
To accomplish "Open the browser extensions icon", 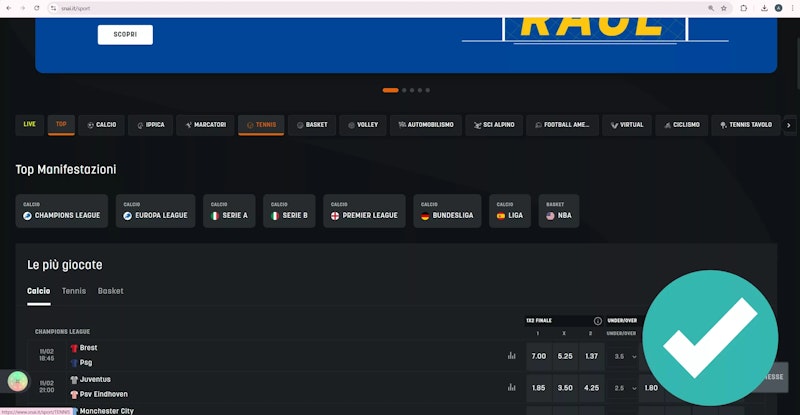I will click(743, 7).
